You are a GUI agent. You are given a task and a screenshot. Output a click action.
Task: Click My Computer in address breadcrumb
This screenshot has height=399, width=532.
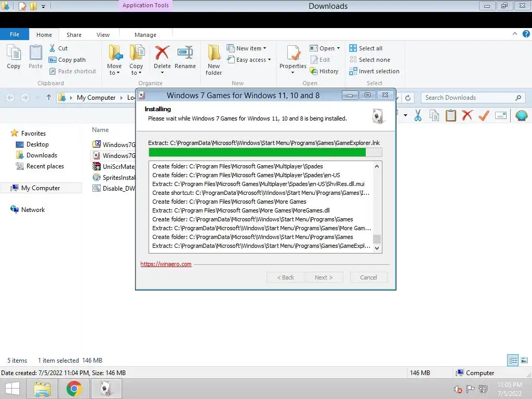[x=96, y=98]
